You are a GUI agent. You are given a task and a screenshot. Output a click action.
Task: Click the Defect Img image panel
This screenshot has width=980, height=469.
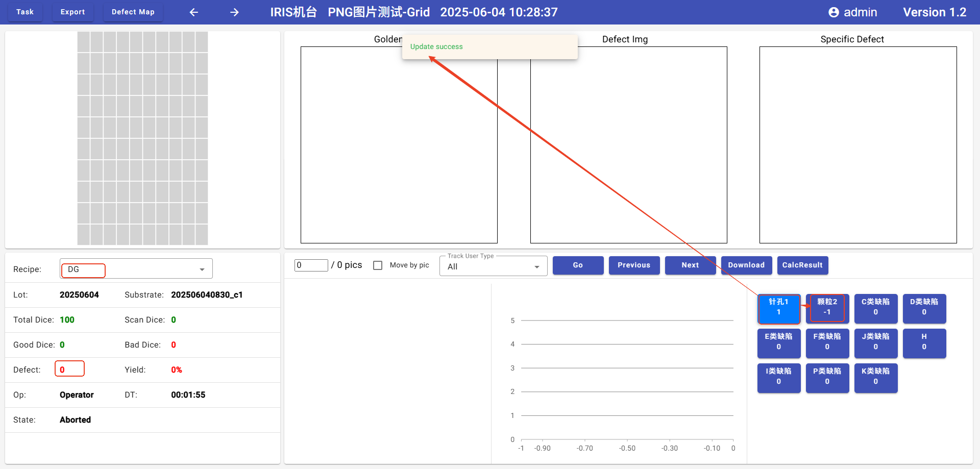tap(629, 145)
